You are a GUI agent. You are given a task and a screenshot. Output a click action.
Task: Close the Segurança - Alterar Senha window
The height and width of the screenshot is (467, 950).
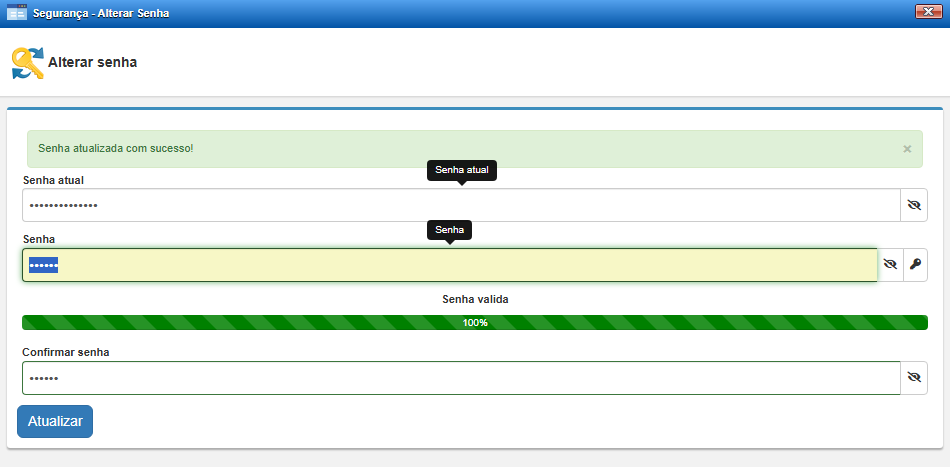(929, 12)
